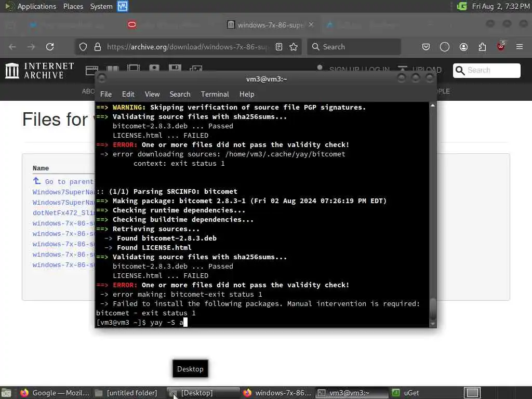The height and width of the screenshot is (399, 532).
Task: Click the terminal prompt line 'yay -S a'
Action: click(x=141, y=322)
